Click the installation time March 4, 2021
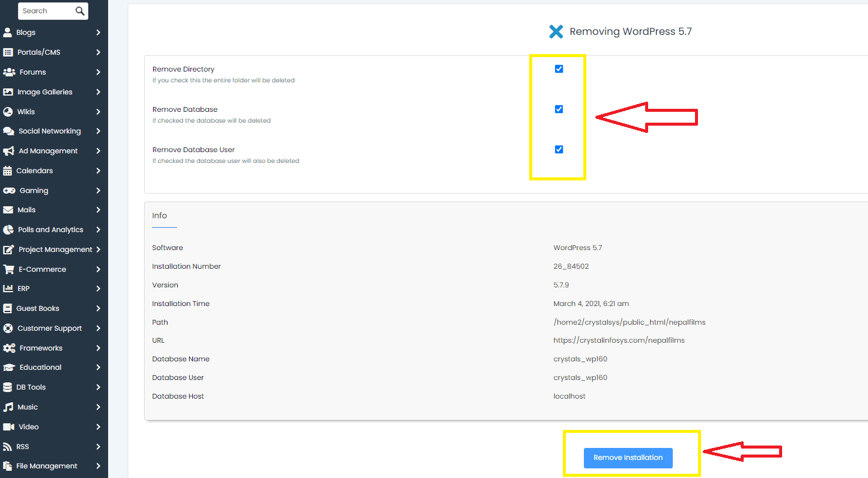Viewport: 868px width, 478px height. (591, 304)
